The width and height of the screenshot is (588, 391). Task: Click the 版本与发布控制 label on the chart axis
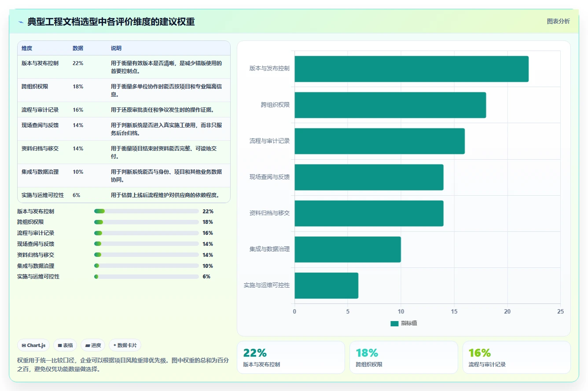click(x=269, y=69)
